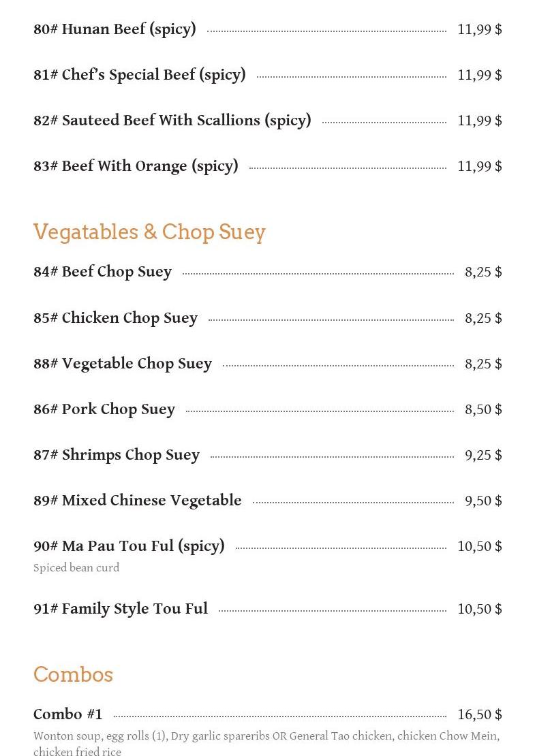Screen dimensions: 535x756
Task: Choose Sauteed Beef With Scallions item
Action: click(x=172, y=121)
